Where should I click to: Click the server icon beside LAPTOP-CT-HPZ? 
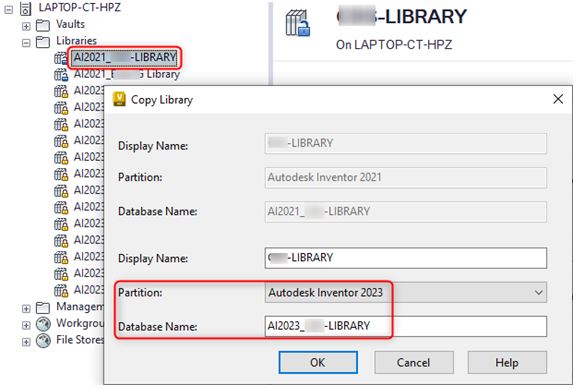(25, 8)
